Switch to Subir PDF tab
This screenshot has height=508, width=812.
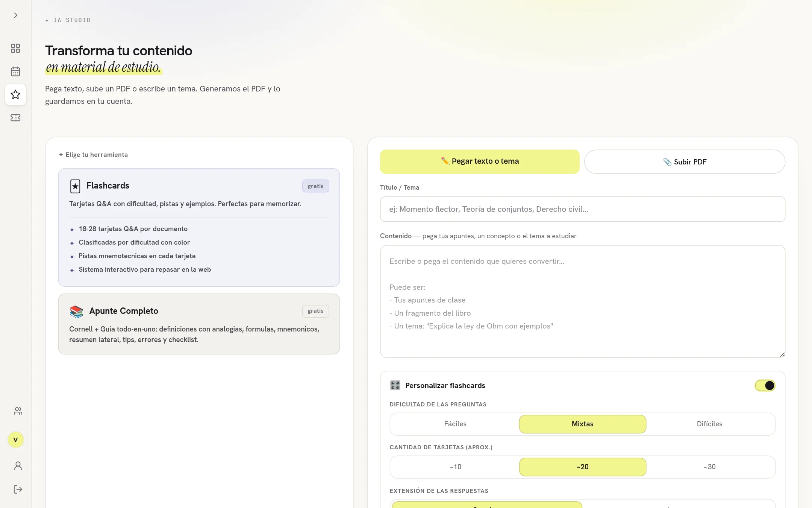[685, 162]
